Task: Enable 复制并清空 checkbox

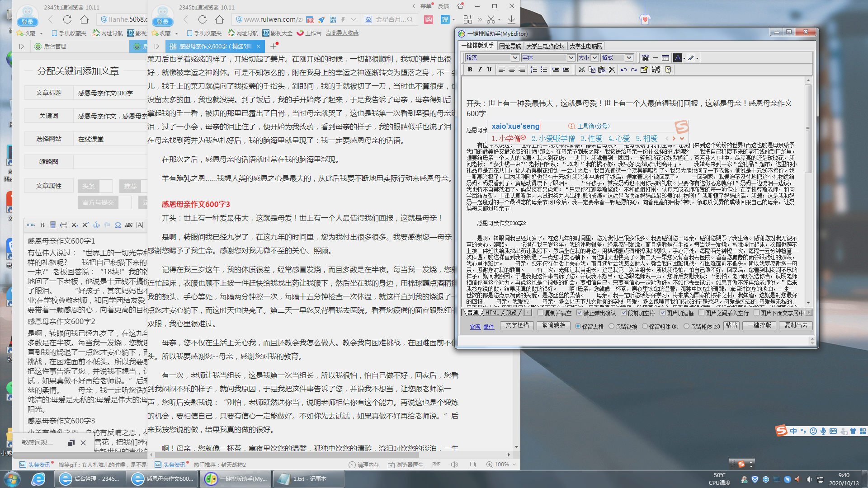Action: [540, 313]
